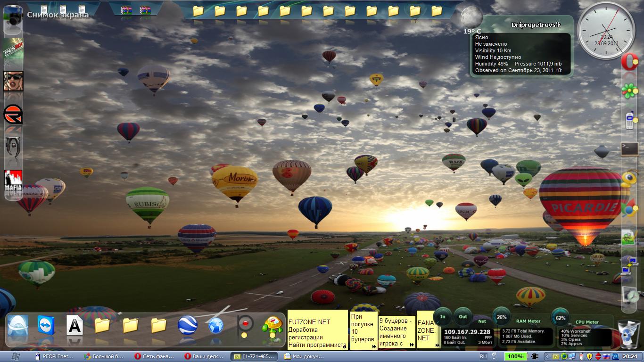Launch ICQ green flower icon

click(x=629, y=91)
